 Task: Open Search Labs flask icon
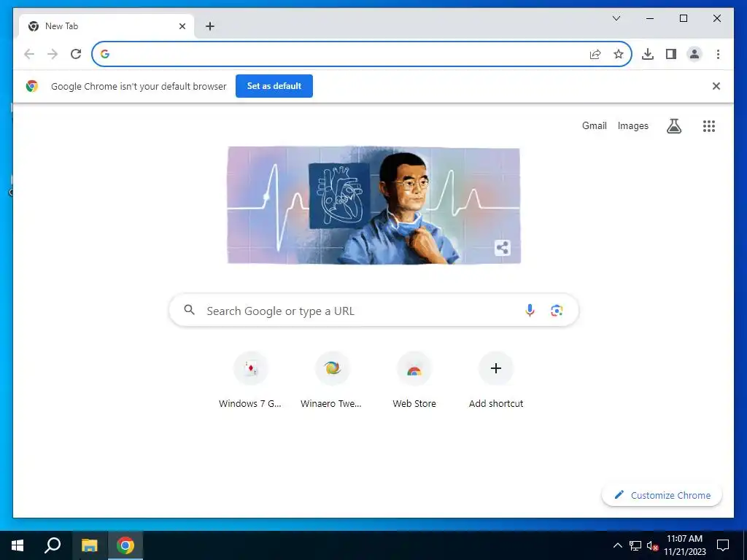(673, 126)
